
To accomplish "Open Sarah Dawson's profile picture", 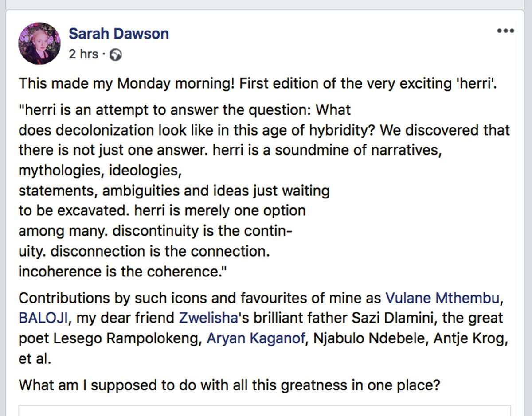I will [39, 43].
